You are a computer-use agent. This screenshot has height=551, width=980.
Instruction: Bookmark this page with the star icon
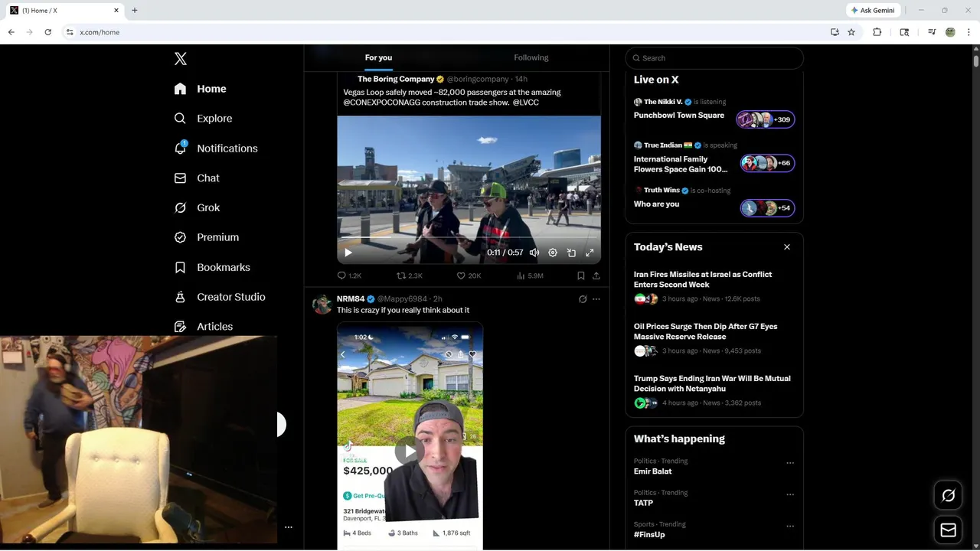tap(851, 32)
